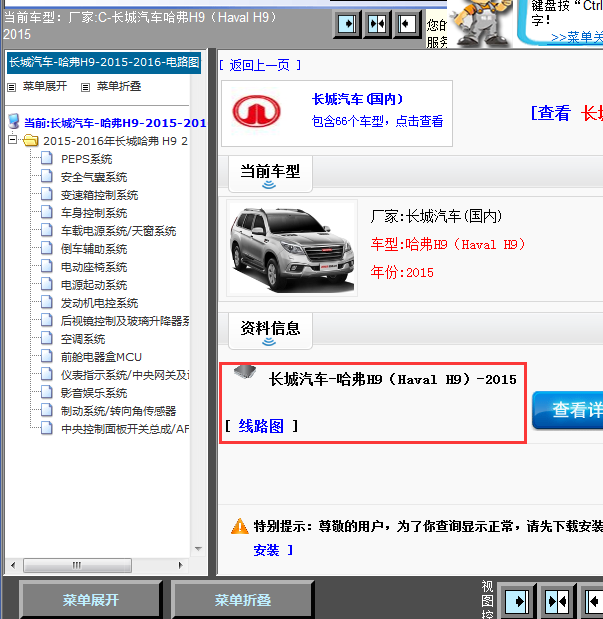Click the mechanic mascot image at top
Image resolution: width=603 pixels, height=619 pixels.
(x=481, y=24)
